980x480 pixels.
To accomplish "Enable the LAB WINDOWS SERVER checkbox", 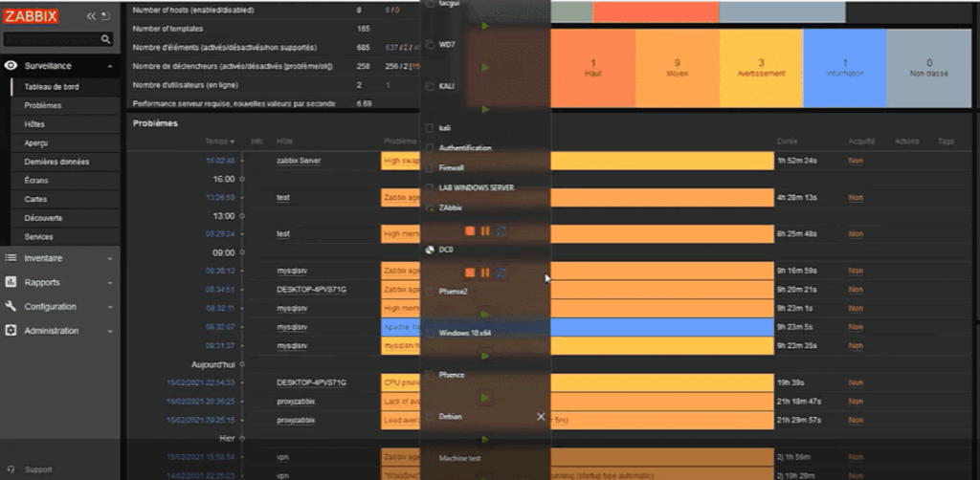I will point(430,187).
